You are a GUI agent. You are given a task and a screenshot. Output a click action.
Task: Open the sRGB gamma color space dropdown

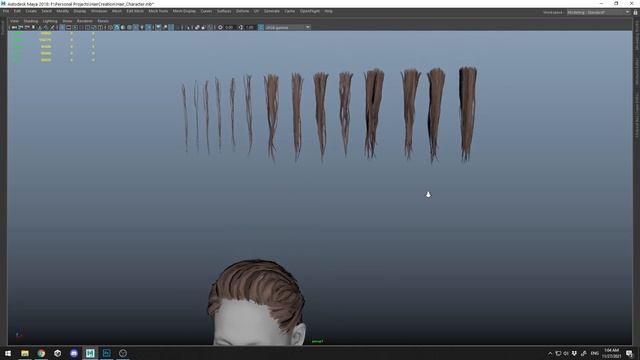[x=288, y=27]
